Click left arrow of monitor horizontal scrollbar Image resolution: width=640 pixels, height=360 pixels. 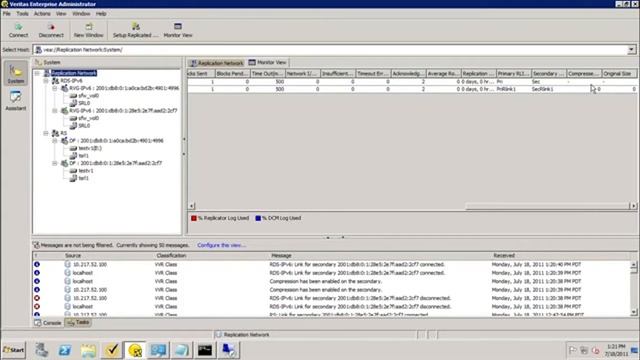click(192, 206)
